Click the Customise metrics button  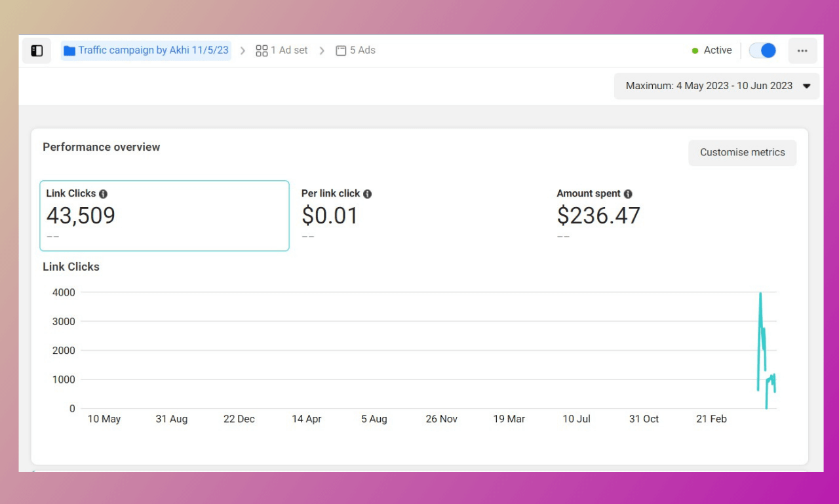(743, 153)
